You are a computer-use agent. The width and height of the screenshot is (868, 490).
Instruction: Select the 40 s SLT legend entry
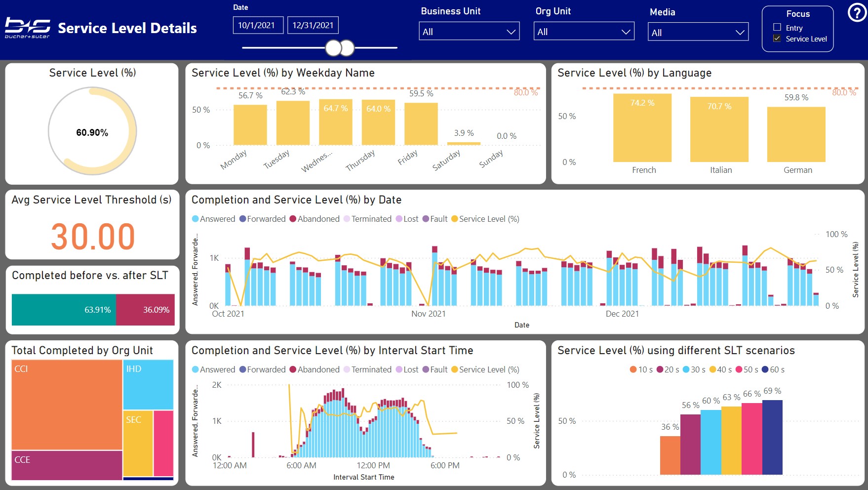click(x=720, y=369)
